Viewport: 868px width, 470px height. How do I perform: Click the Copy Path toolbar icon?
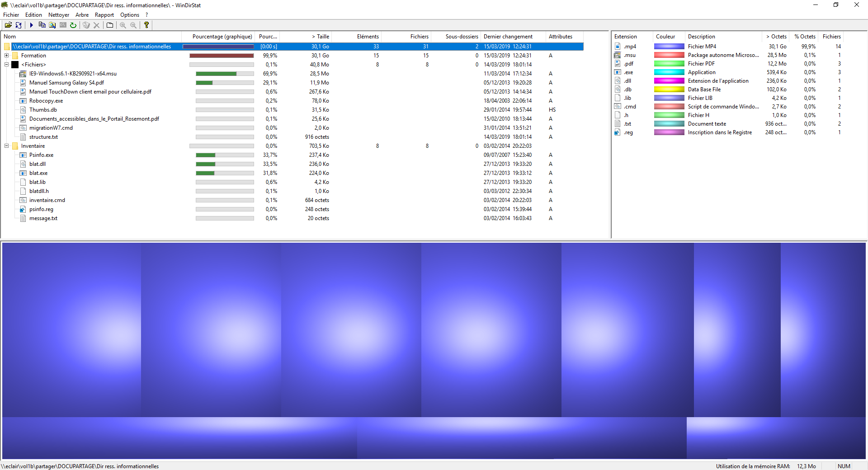coord(42,25)
